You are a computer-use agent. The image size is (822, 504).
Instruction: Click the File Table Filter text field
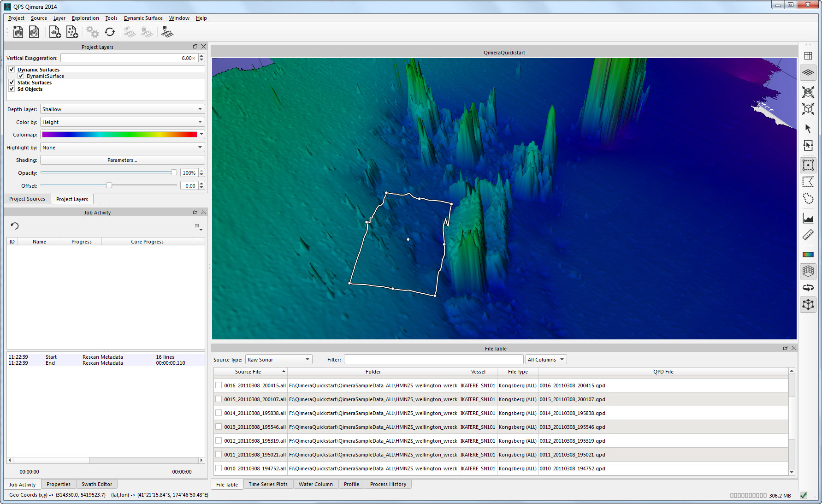(x=433, y=360)
